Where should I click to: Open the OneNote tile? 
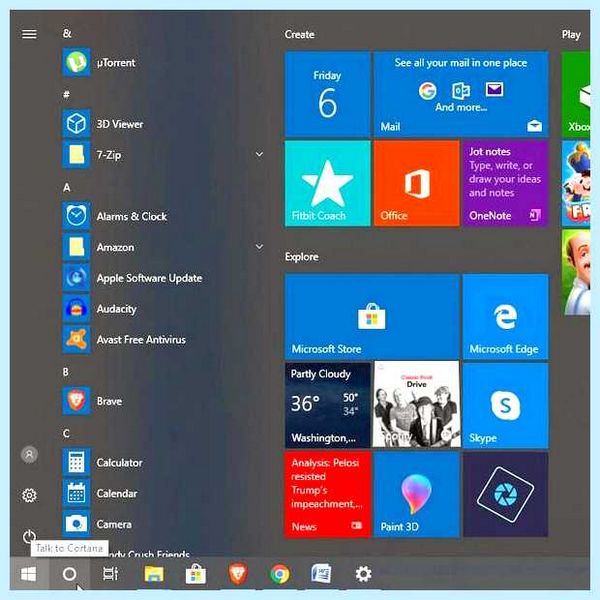(505, 183)
